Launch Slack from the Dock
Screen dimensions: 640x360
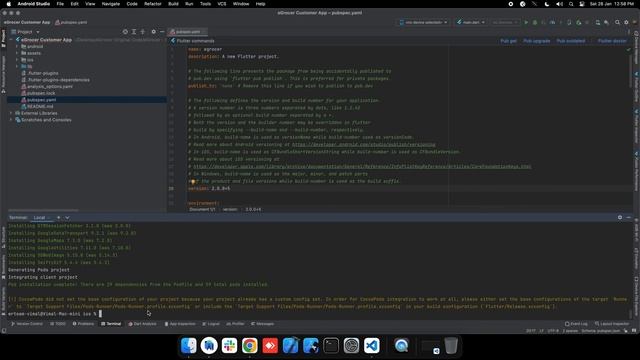coord(229,345)
